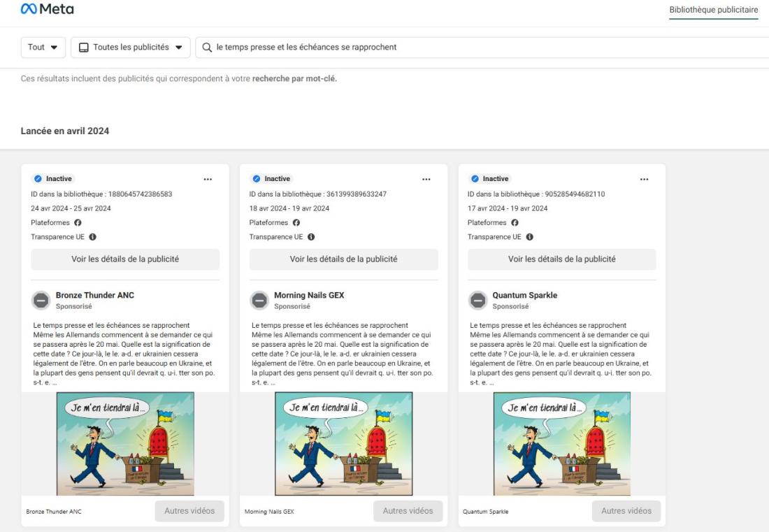Click Morning Nails GEX profile avatar
This screenshot has width=769, height=532.
click(259, 300)
